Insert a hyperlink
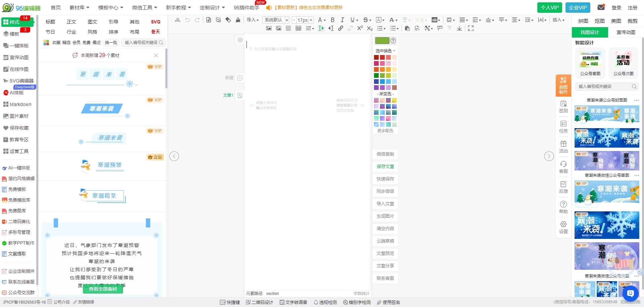 pos(340,29)
